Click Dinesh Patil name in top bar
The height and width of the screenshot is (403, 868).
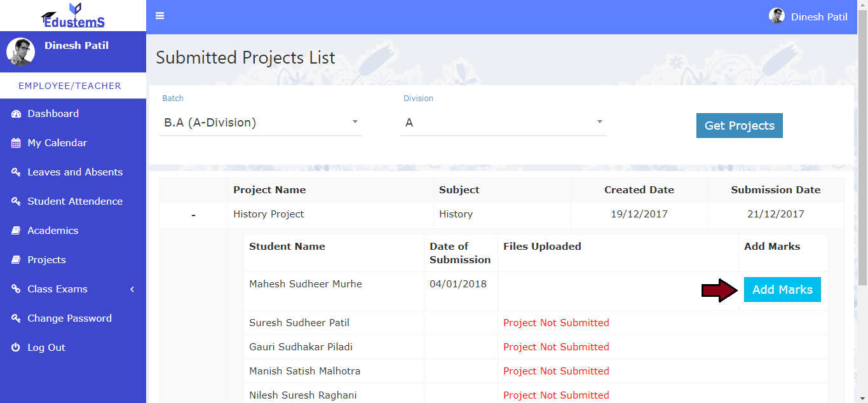(819, 17)
